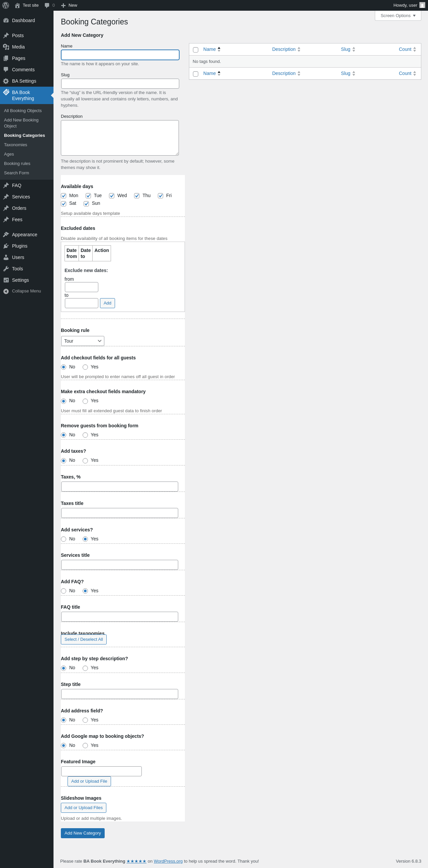Go to the Search Form submenu item
The image size is (428, 868).
click(x=16, y=173)
